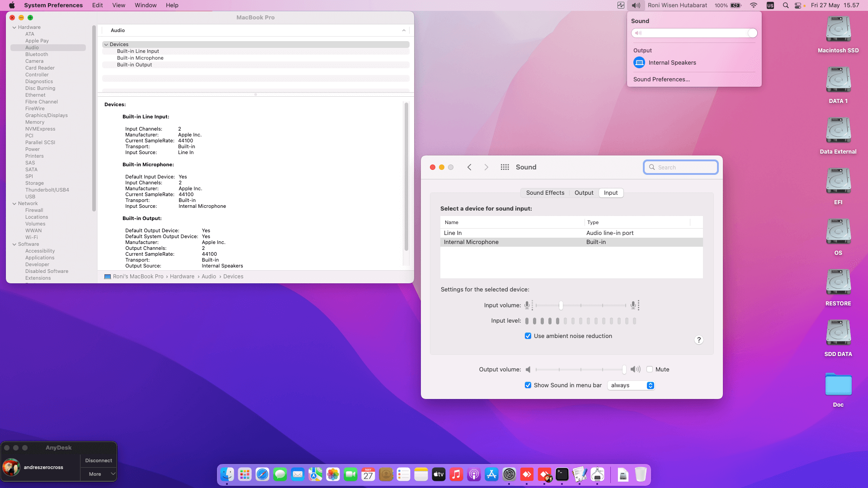The height and width of the screenshot is (488, 868).
Task: Select Built-in Output in the device list
Action: tap(134, 65)
